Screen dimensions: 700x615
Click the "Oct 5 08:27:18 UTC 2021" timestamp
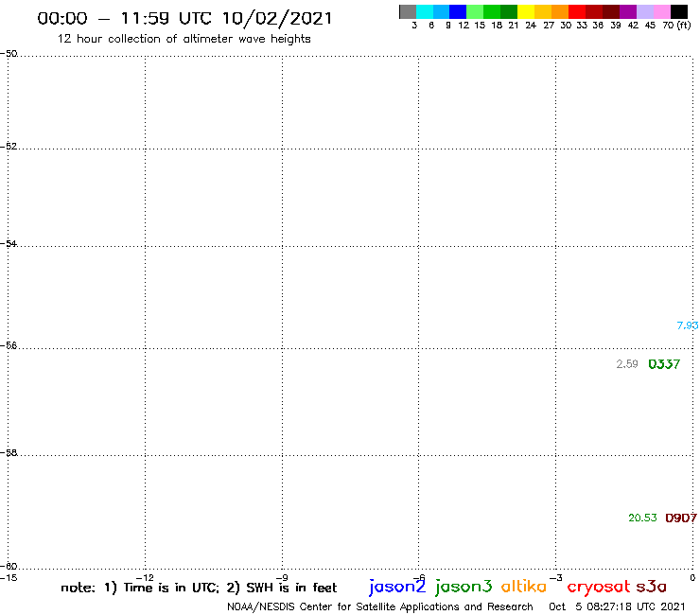(x=617, y=606)
